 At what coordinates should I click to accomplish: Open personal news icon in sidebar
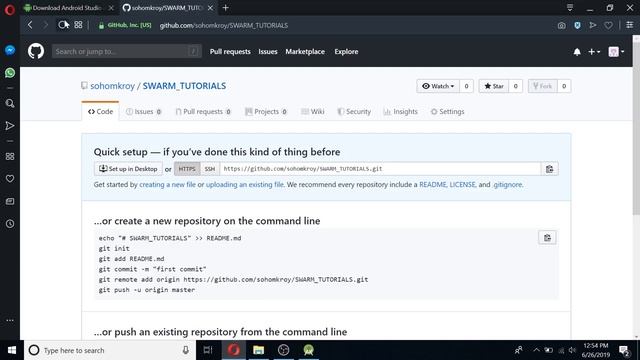click(10, 201)
